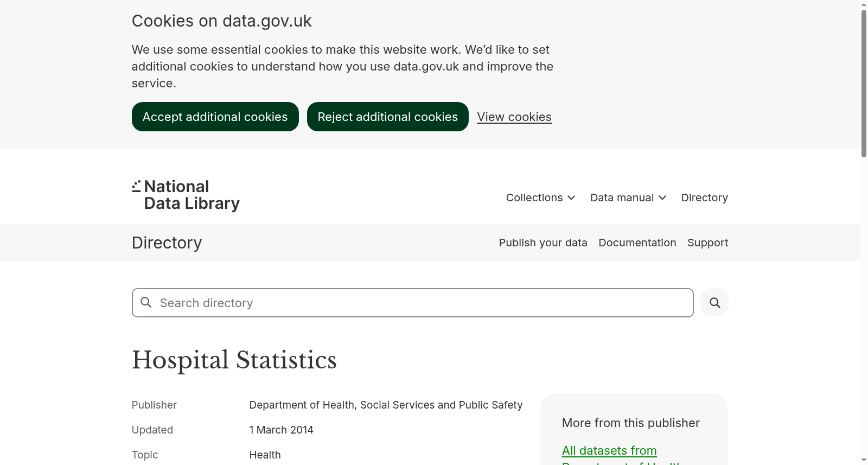Image resolution: width=868 pixels, height=465 pixels.
Task: Expand the Data manual chevron
Action: coord(662,198)
